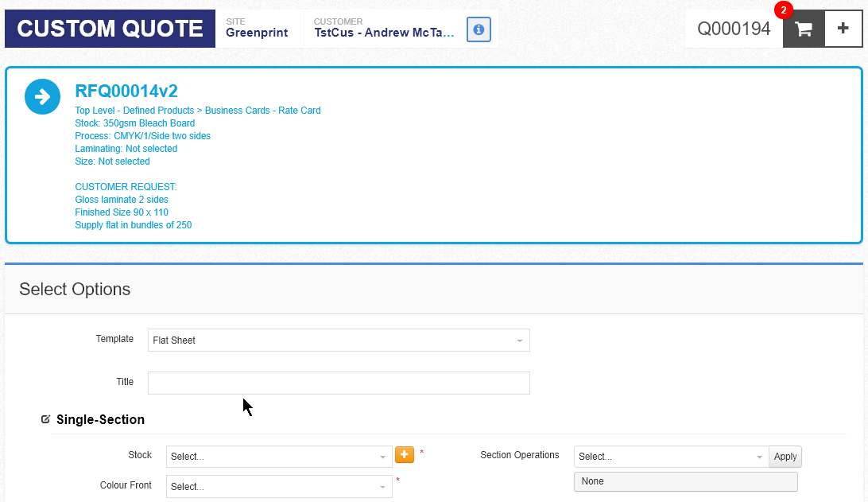Image resolution: width=868 pixels, height=502 pixels.
Task: Click the red 2 badge on the cart
Action: coord(783,10)
